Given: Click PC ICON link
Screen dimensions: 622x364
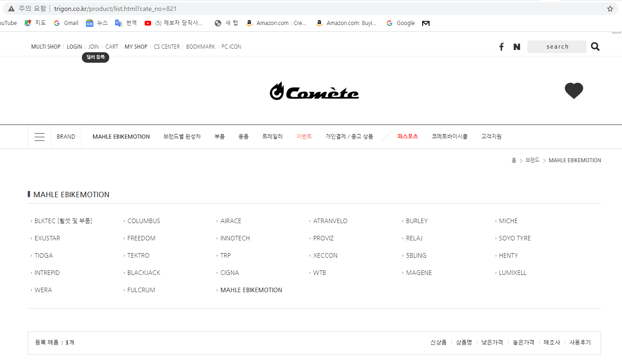Looking at the screenshot, I should pos(232,47).
